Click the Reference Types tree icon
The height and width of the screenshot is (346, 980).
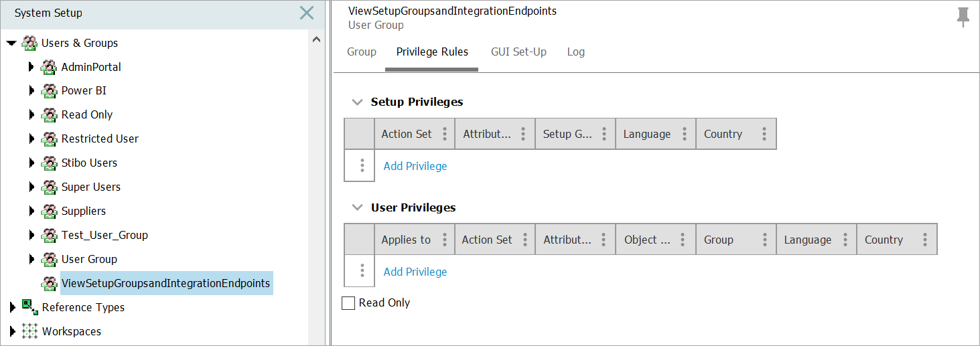pyautogui.click(x=29, y=307)
